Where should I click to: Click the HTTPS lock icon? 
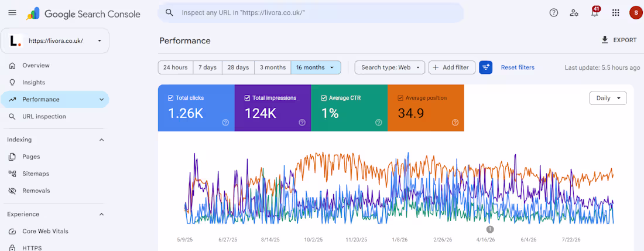tap(12, 247)
